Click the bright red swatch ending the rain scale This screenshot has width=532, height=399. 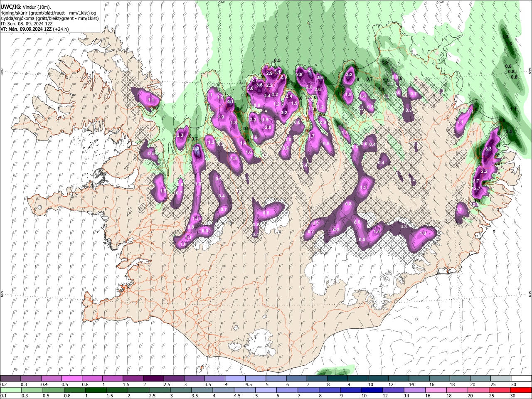[x=521, y=390]
